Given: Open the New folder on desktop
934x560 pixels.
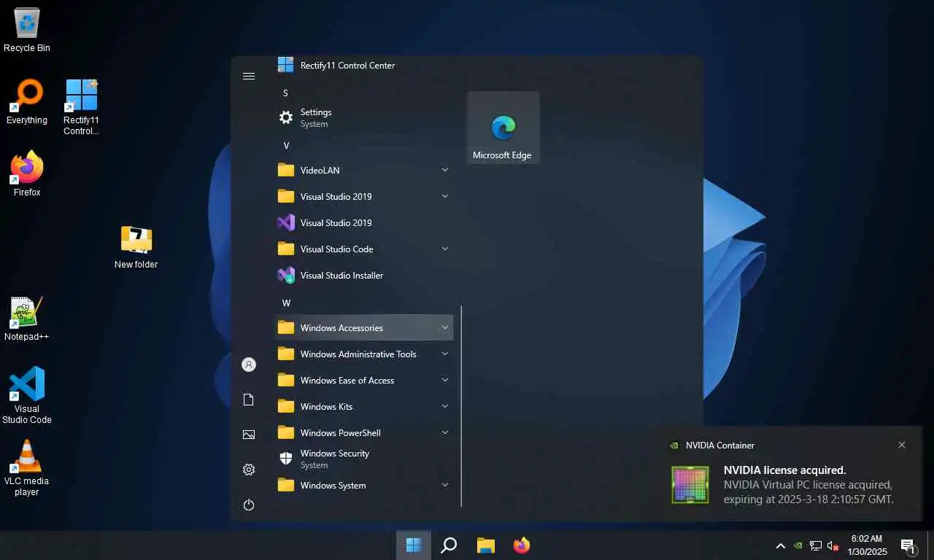Looking at the screenshot, I should coord(136,247).
